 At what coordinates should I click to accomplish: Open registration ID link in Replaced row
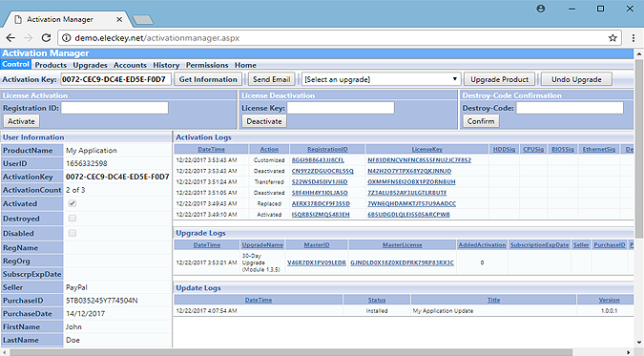(321, 203)
